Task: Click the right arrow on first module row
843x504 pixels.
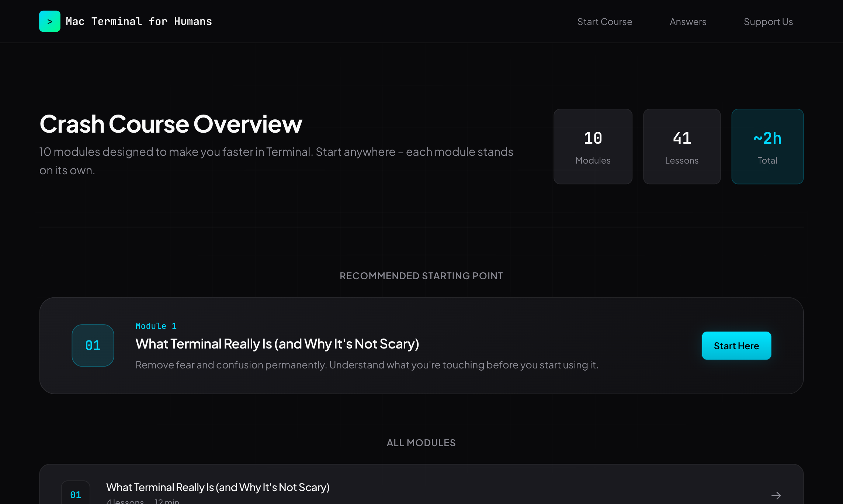Action: pyautogui.click(x=776, y=495)
